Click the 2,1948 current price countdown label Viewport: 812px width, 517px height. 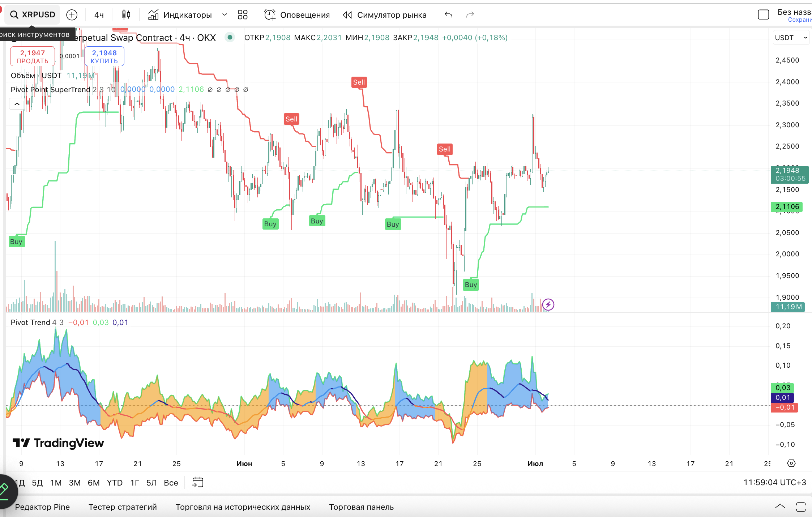tap(790, 174)
